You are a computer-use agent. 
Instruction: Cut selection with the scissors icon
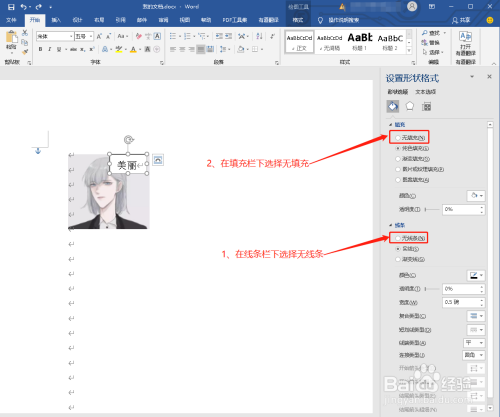(x=25, y=33)
